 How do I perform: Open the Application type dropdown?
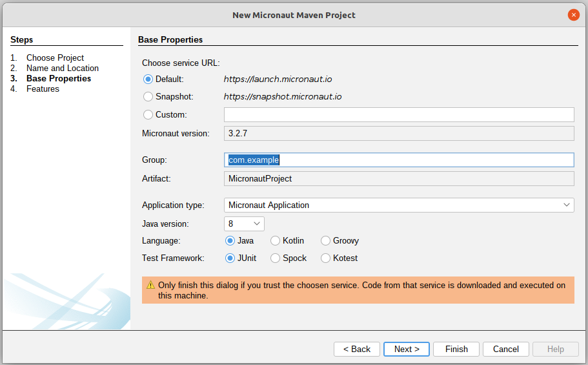click(399, 205)
